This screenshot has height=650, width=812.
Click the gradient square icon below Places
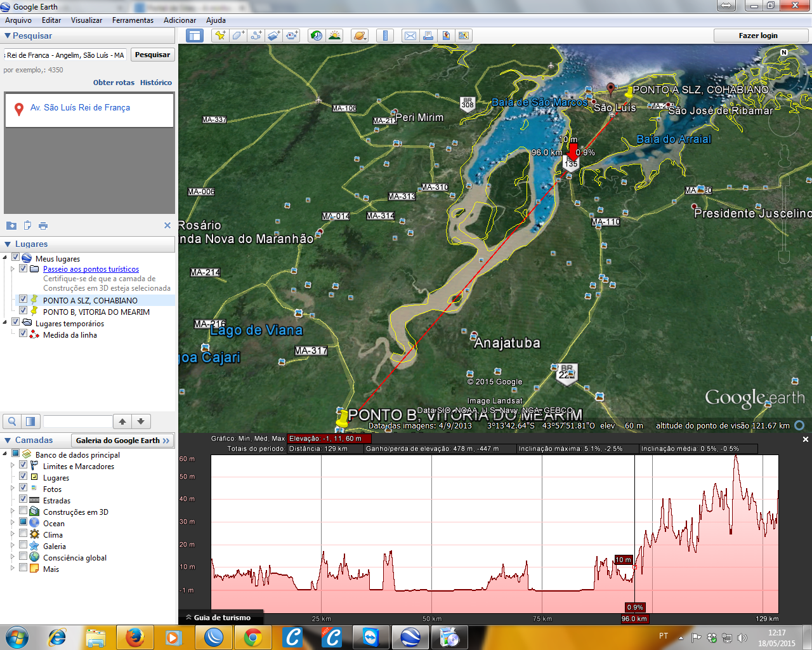point(30,421)
